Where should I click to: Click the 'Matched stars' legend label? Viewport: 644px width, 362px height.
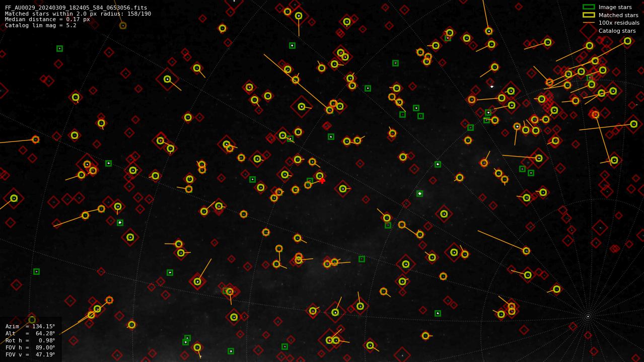(x=618, y=15)
